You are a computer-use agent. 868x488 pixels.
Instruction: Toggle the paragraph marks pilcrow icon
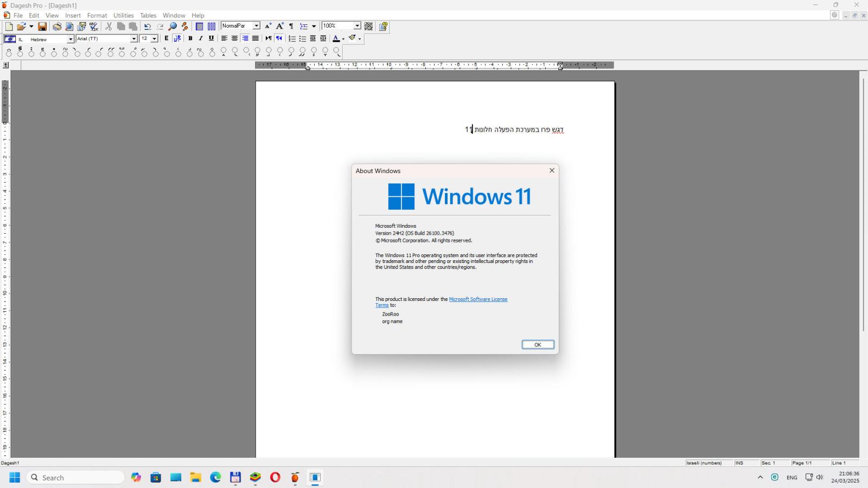[291, 26]
